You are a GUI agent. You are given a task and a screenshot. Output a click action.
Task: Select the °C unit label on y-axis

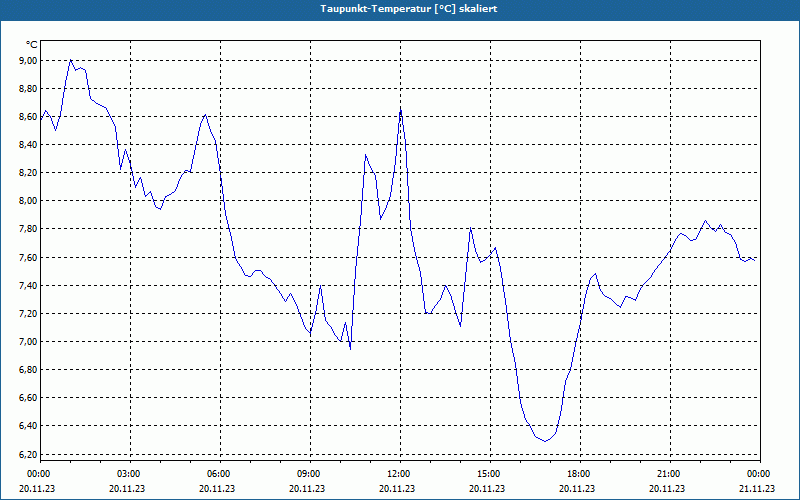click(x=32, y=45)
